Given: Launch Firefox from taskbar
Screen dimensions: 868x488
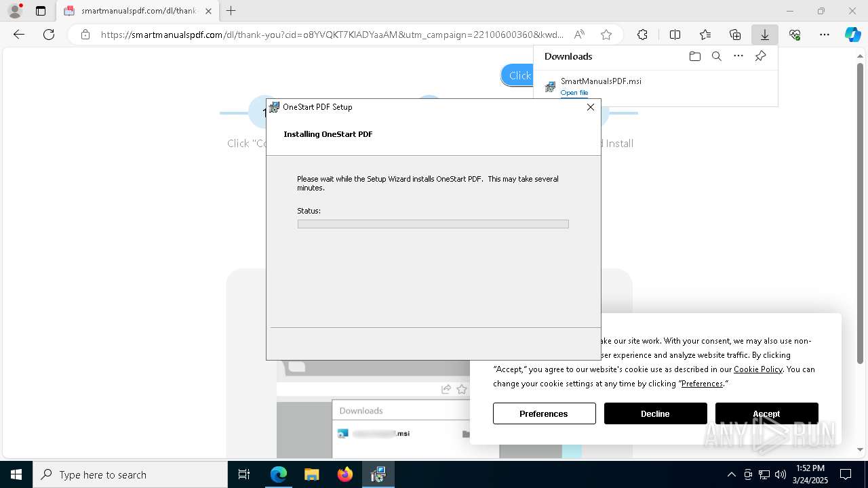Looking at the screenshot, I should pyautogui.click(x=344, y=474).
